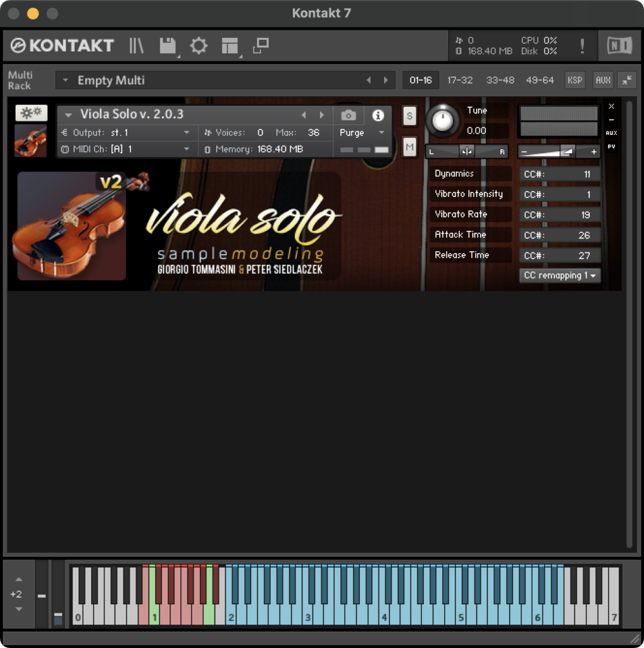Load previous instrument via left arrow
644x648 pixels.
tap(304, 115)
